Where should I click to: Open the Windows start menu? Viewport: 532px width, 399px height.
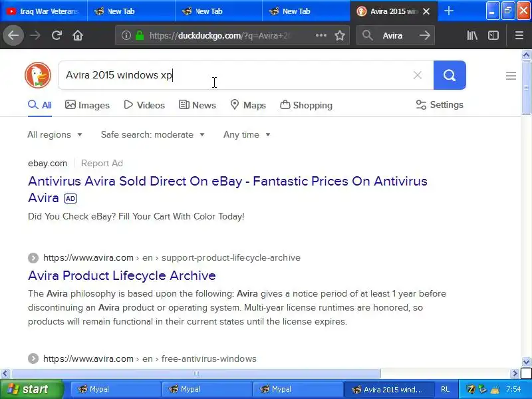(32, 389)
